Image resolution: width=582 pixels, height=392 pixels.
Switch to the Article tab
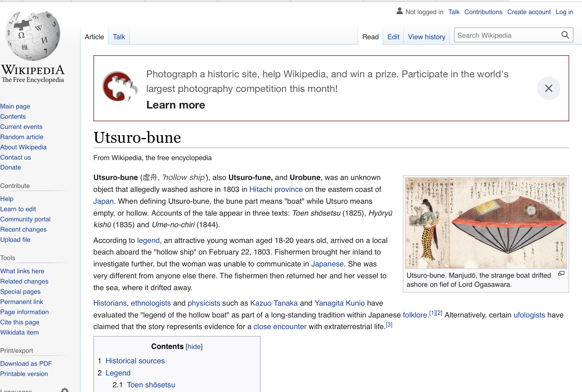94,37
